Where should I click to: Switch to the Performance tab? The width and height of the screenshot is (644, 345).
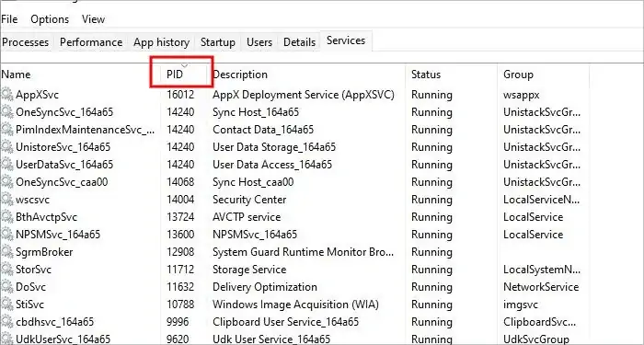pos(91,42)
